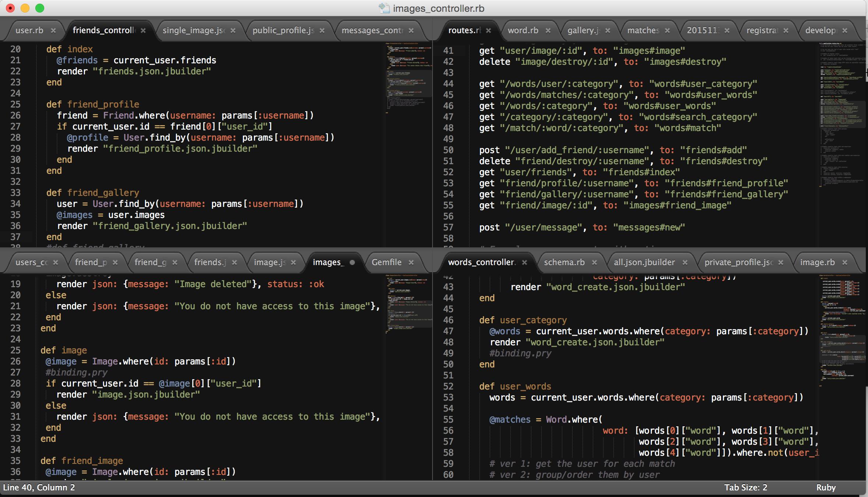Image resolution: width=868 pixels, height=497 pixels.
Task: Close the schema.rb tab
Action: point(594,262)
